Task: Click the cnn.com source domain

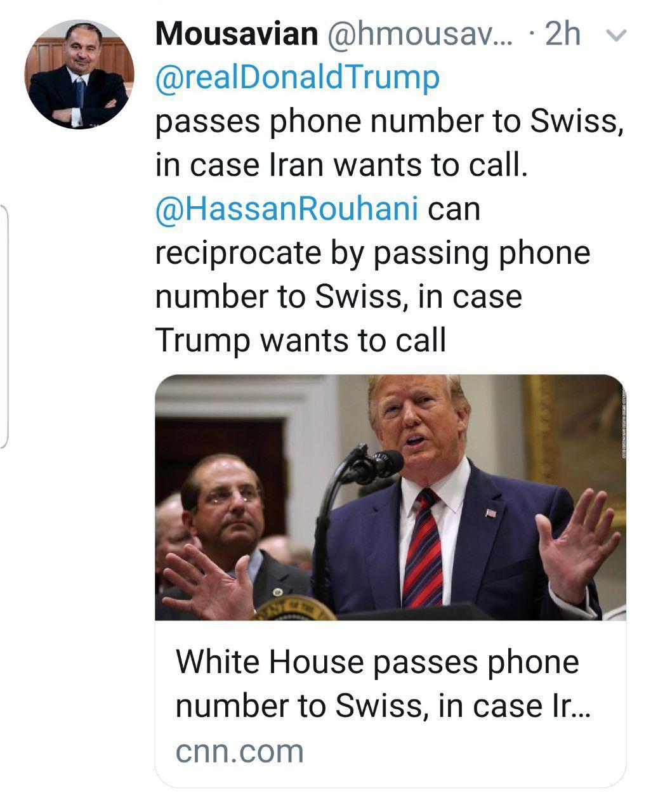Action: (x=240, y=752)
